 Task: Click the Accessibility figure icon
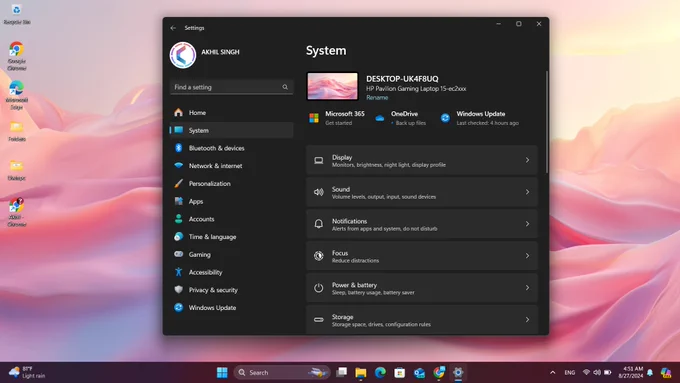[178, 272]
